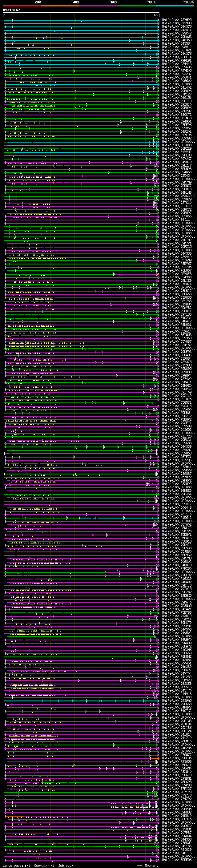Open the UniRef100_Q9FUR5 link
The width and height of the screenshot is (197, 868).
coord(176,91)
